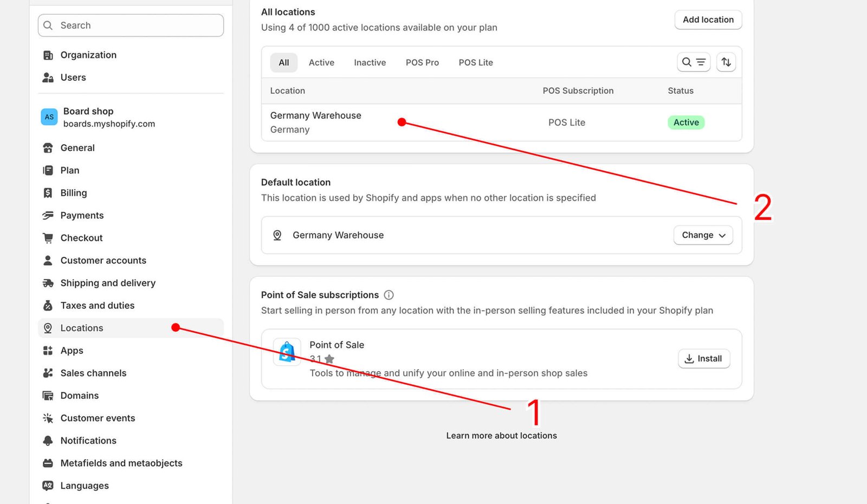Click the Status column header
Screen dimensions: 867x504
tap(681, 91)
